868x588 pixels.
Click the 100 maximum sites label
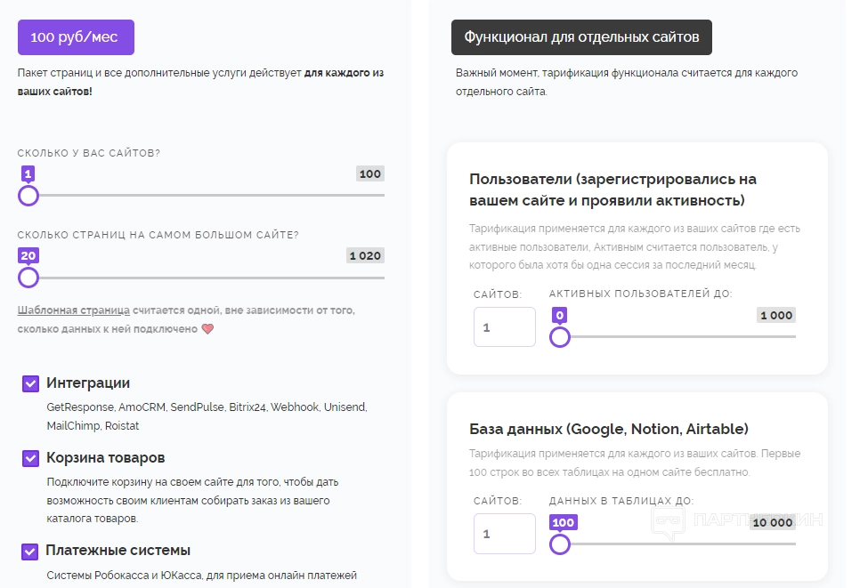[x=370, y=173]
